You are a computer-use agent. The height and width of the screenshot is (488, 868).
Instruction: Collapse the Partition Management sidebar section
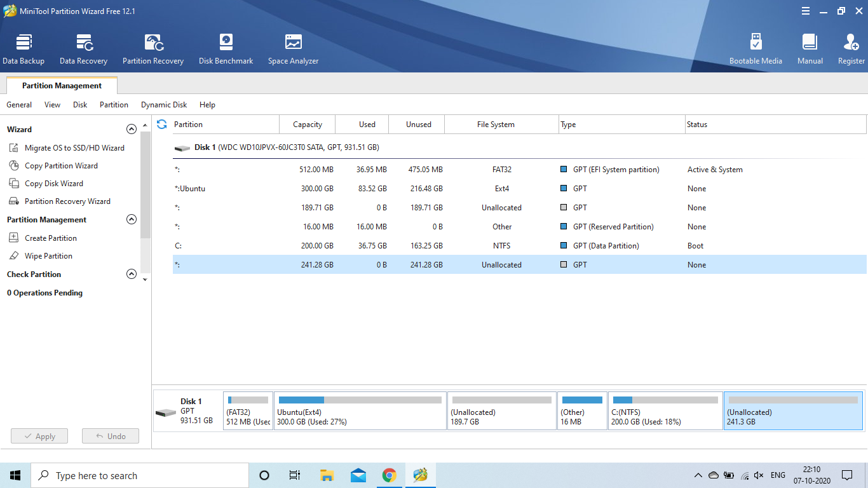[132, 219]
